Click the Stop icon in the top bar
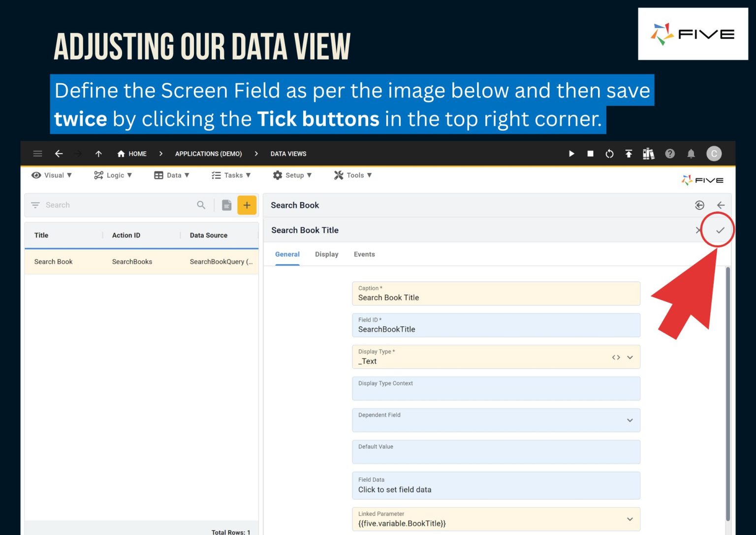Viewport: 756px width, 535px height. coord(590,154)
